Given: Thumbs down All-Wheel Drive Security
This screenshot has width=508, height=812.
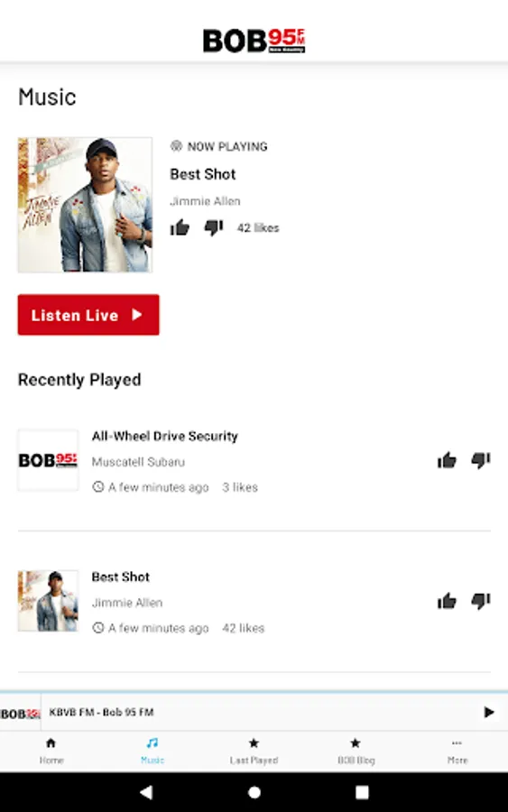Looking at the screenshot, I should click(481, 460).
